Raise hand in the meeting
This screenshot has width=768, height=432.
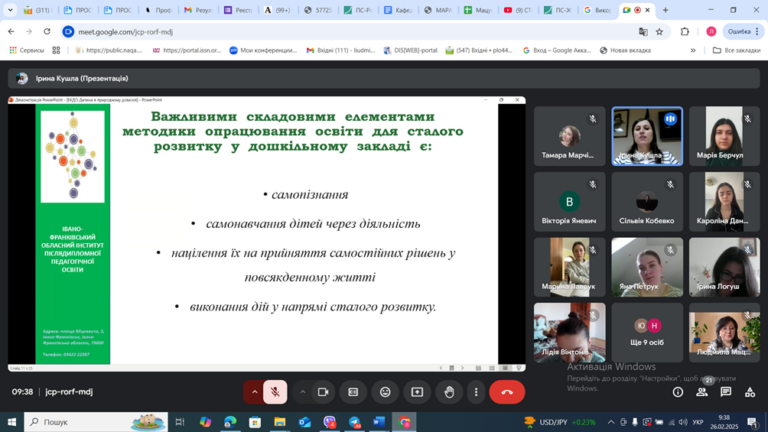[x=449, y=392]
